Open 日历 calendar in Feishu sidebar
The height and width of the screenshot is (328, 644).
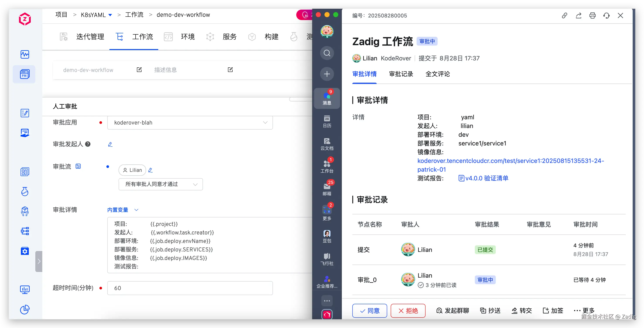coord(327,121)
